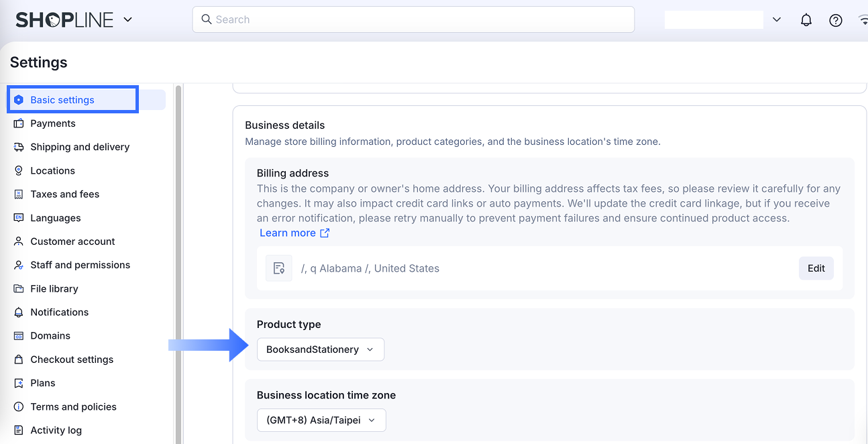
Task: Click the Shipping and delivery truck icon
Action: click(x=19, y=147)
